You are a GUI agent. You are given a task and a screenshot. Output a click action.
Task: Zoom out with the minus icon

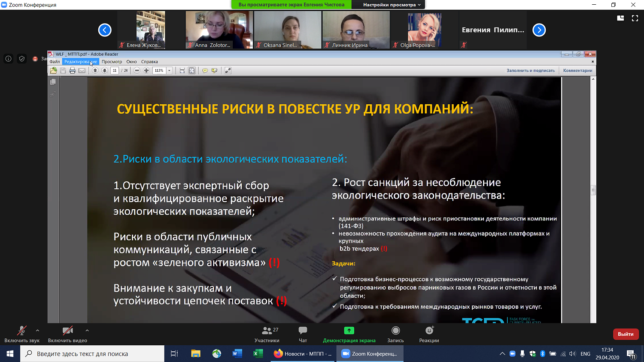point(137,70)
